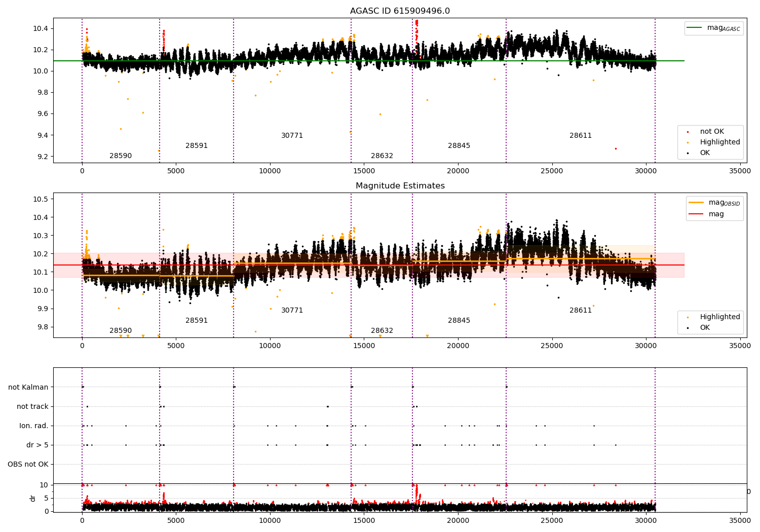Click the 'not Kalman' row label

pos(28,387)
